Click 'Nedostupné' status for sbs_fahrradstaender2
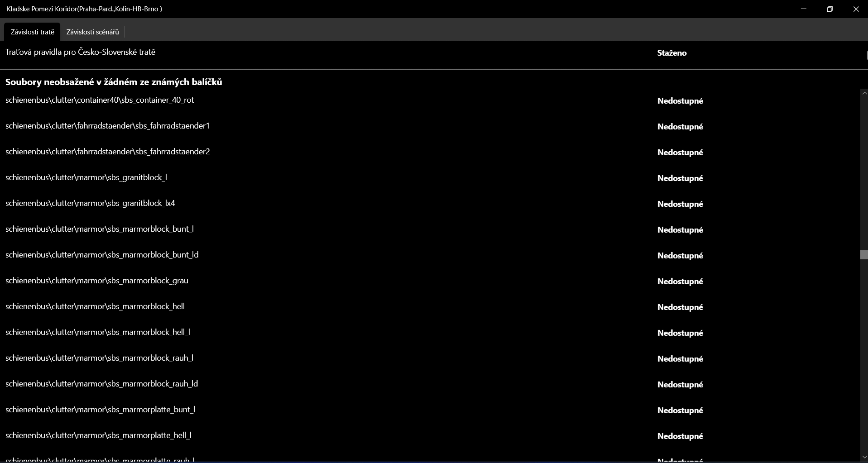Viewport: 868px width, 463px height. click(x=680, y=153)
